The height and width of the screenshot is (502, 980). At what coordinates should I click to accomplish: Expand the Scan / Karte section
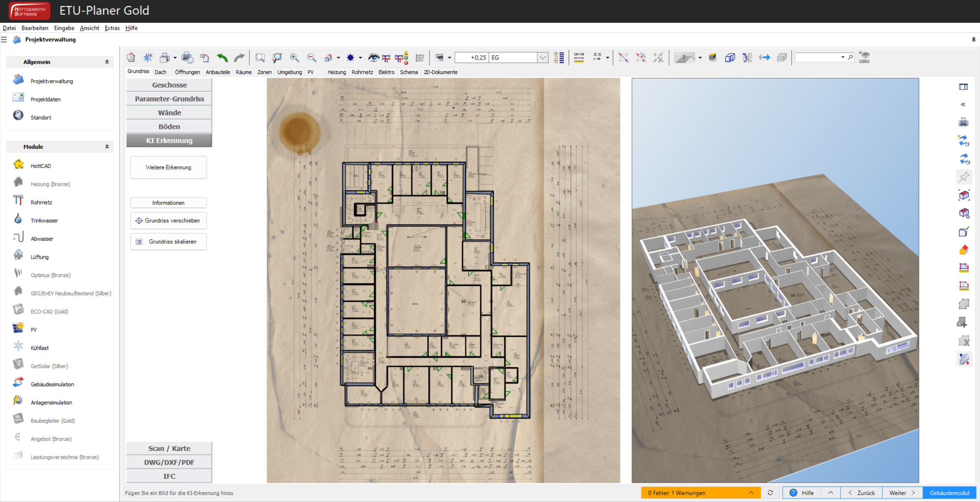pos(169,448)
